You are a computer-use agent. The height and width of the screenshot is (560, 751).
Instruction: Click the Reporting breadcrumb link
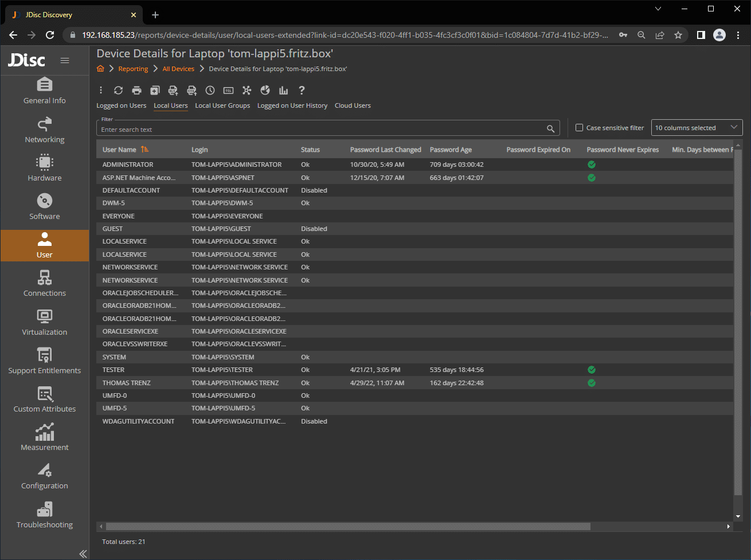[x=133, y=69]
